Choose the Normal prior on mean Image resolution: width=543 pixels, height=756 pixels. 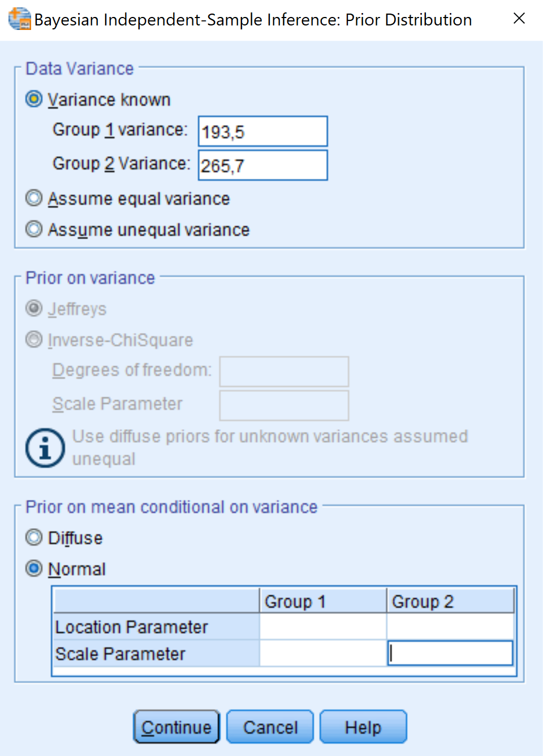point(35,568)
